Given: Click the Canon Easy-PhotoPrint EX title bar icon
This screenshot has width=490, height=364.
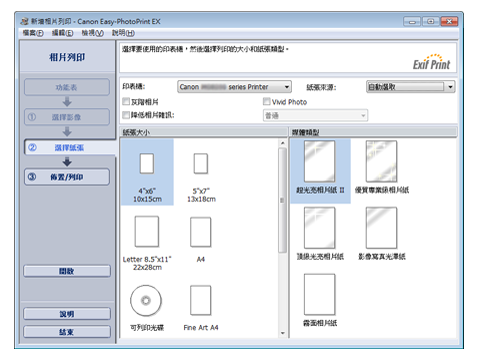Looking at the screenshot, I should (x=24, y=22).
